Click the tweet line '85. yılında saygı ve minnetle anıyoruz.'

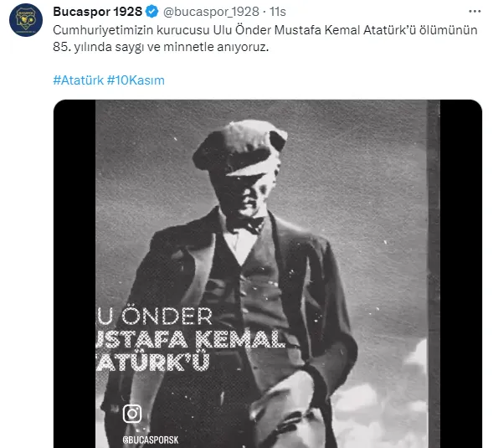161,47
